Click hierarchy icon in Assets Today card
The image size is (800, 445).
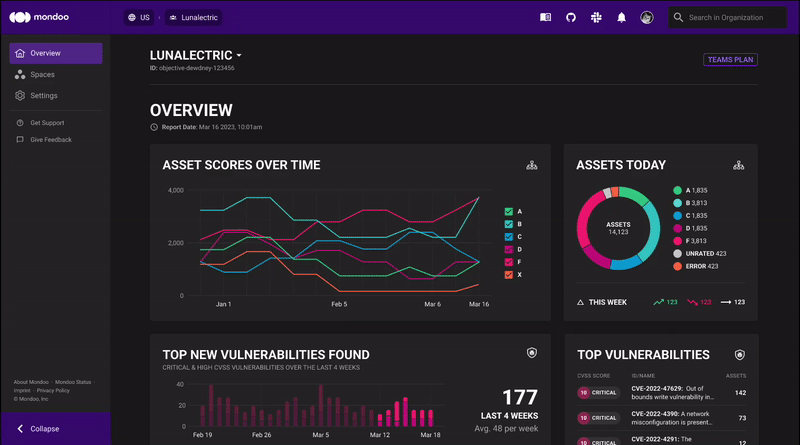738,165
